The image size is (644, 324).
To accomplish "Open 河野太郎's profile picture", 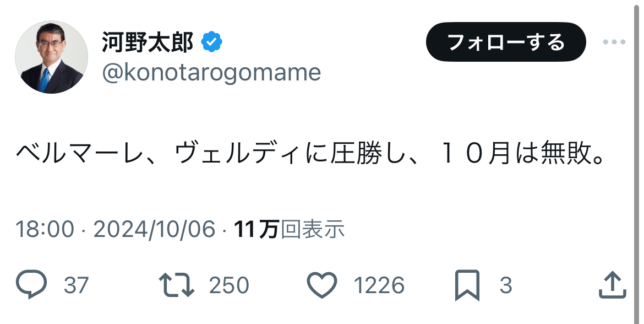I will 51,57.
